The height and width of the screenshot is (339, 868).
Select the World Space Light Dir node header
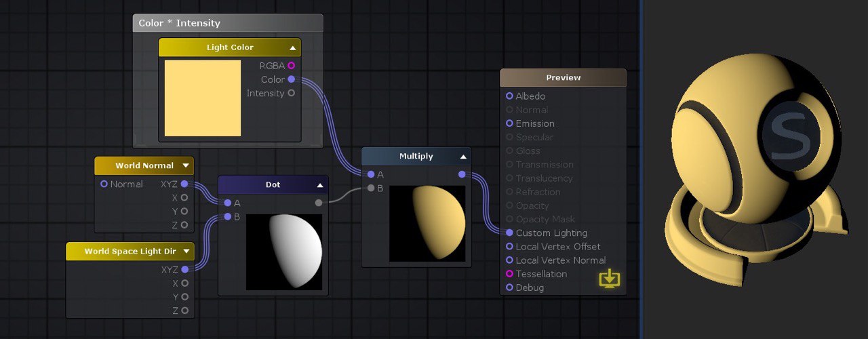(x=130, y=252)
